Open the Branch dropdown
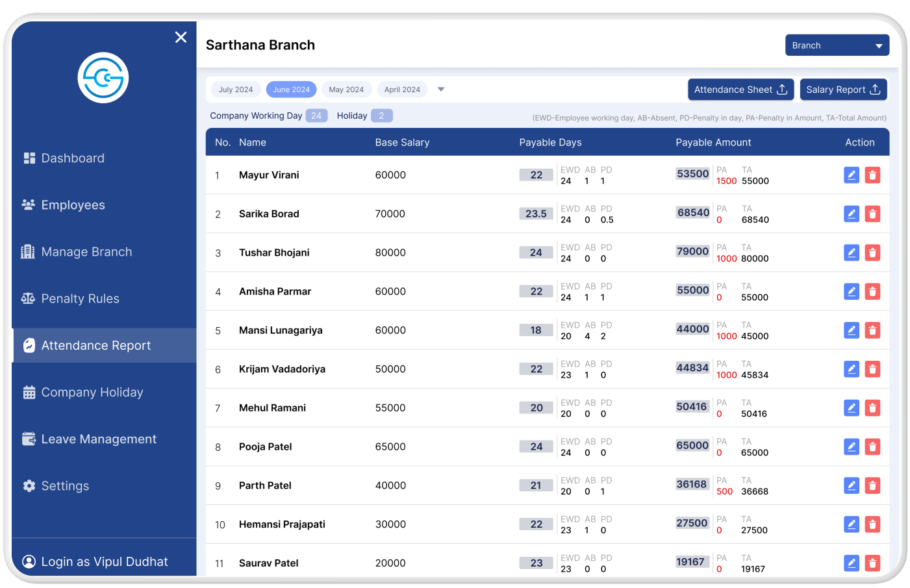The width and height of the screenshot is (910, 588). pyautogui.click(x=837, y=45)
